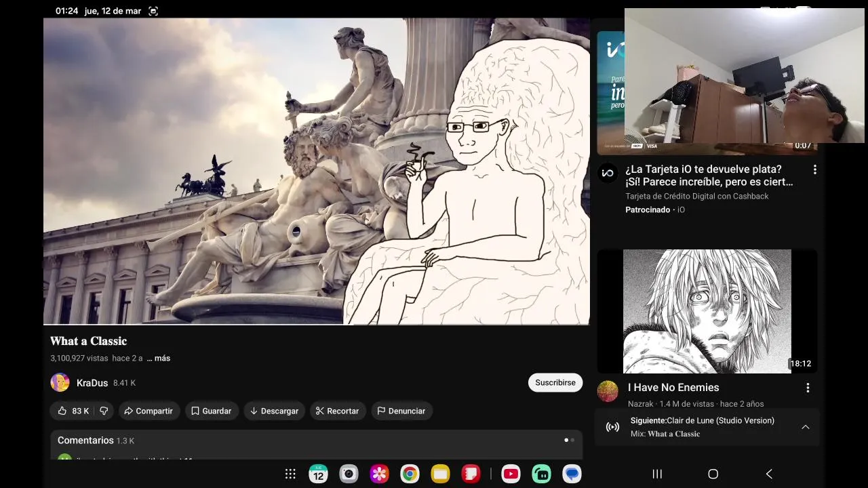Open KraDus channel avatar
The width and height of the screenshot is (868, 488).
pyautogui.click(x=60, y=382)
